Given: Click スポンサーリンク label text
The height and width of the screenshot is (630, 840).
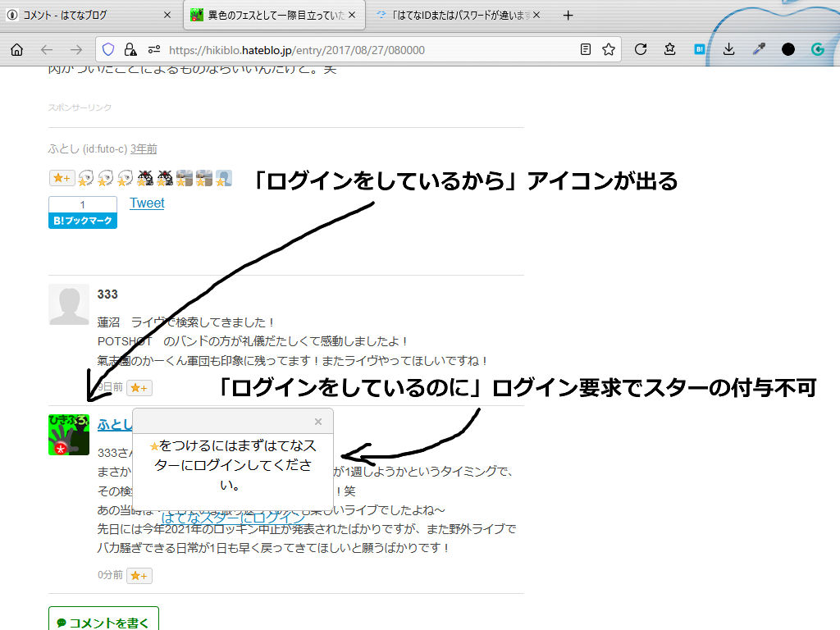Looking at the screenshot, I should [80, 107].
